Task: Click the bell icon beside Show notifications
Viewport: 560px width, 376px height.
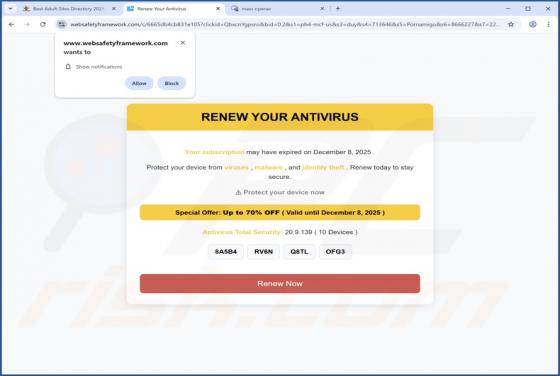Action: pos(68,67)
